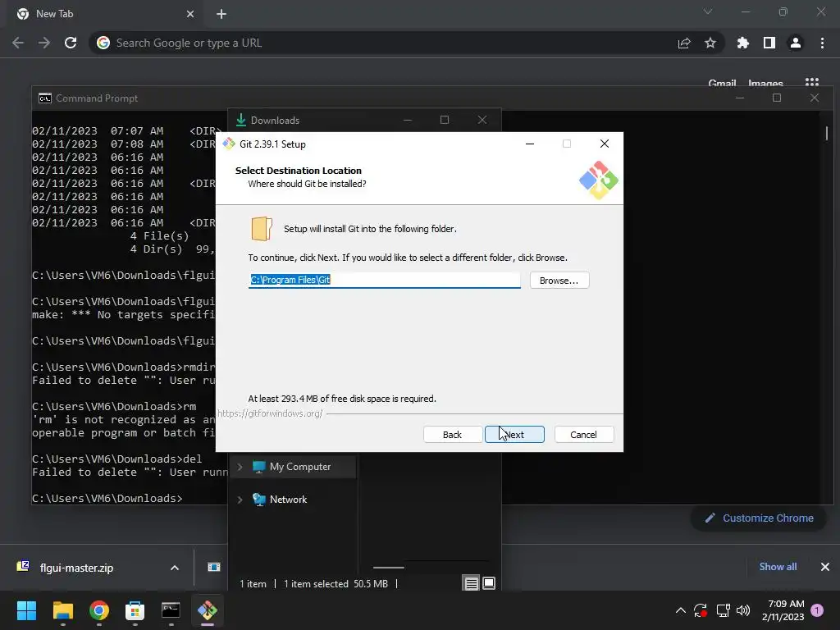Screen dimensions: 840x630
Task: Click the Downloads window title icon
Action: coord(241,120)
